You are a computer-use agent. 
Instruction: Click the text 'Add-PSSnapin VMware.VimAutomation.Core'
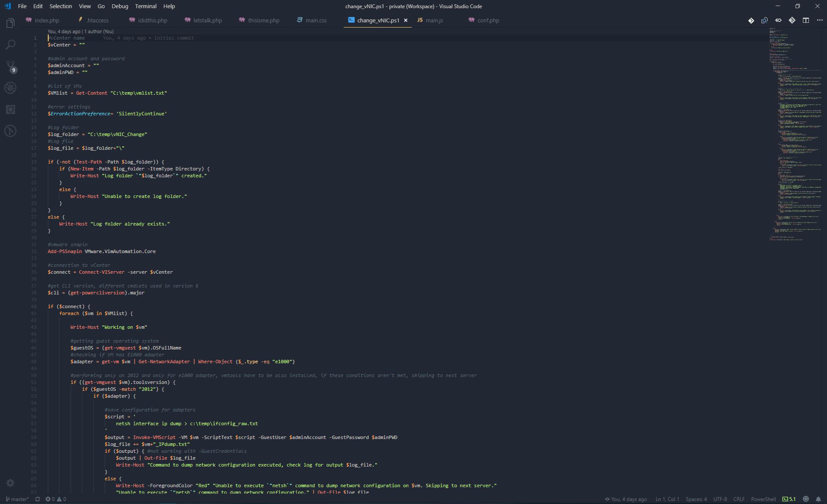(102, 251)
